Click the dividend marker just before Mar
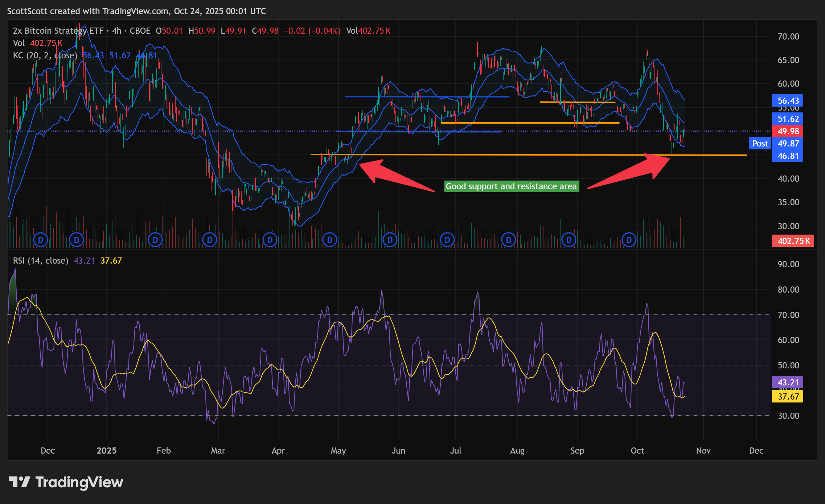 (x=210, y=240)
